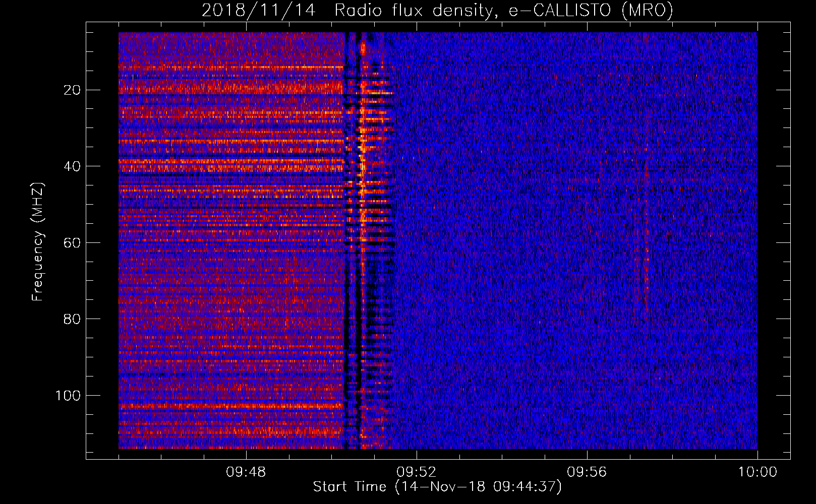Select the date "2018/11/14" in the title
Viewport: 816px width, 504px height.
point(259,10)
